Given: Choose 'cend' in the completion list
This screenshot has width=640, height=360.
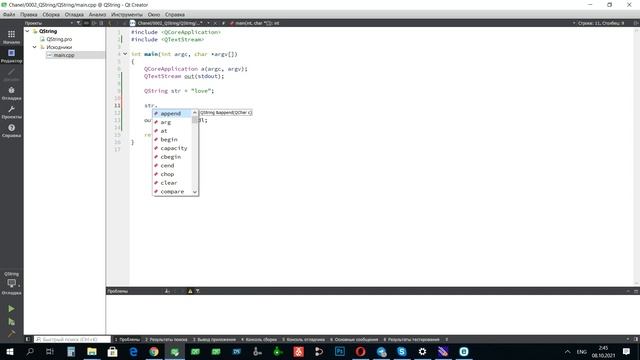Looking at the screenshot, I should pyautogui.click(x=172, y=165).
